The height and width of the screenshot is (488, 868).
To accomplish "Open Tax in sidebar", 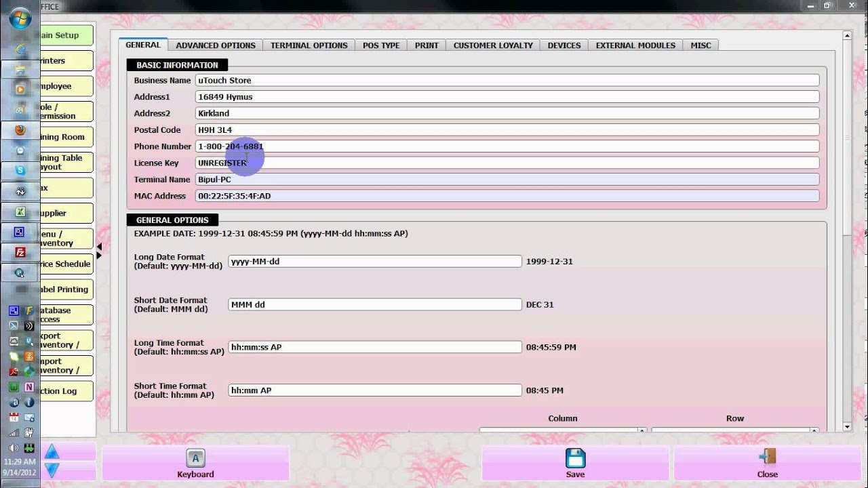I will click(66, 188).
